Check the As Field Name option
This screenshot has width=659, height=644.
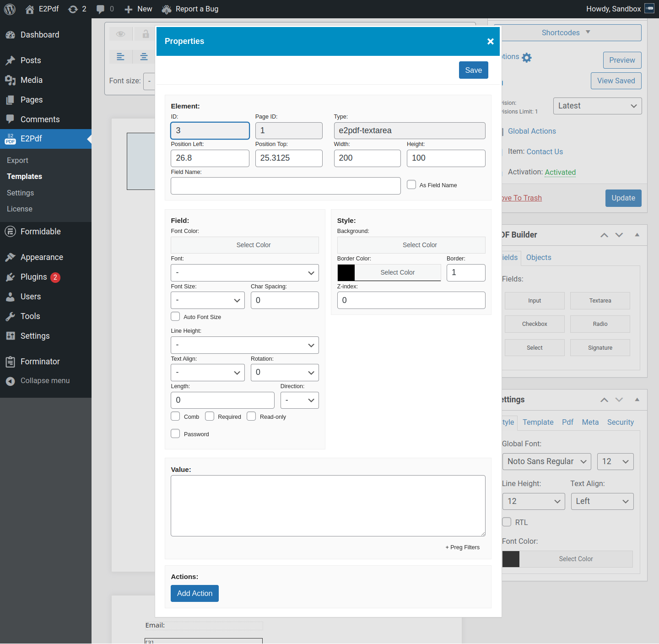pyautogui.click(x=411, y=185)
